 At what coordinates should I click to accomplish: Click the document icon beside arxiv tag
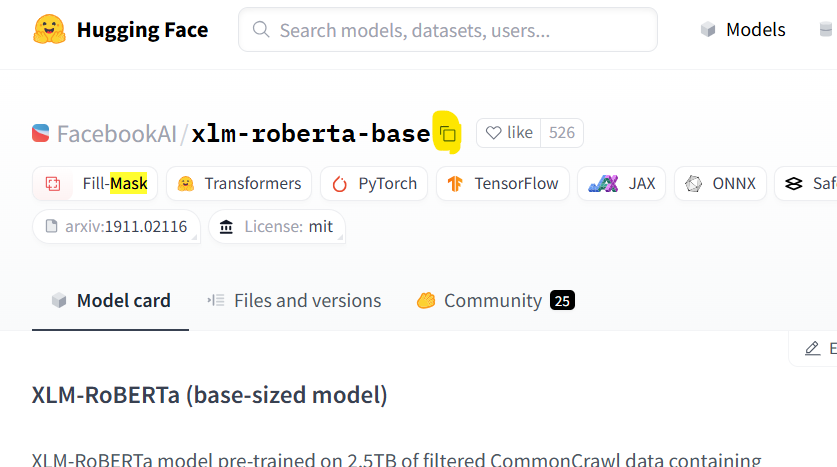coord(51,226)
